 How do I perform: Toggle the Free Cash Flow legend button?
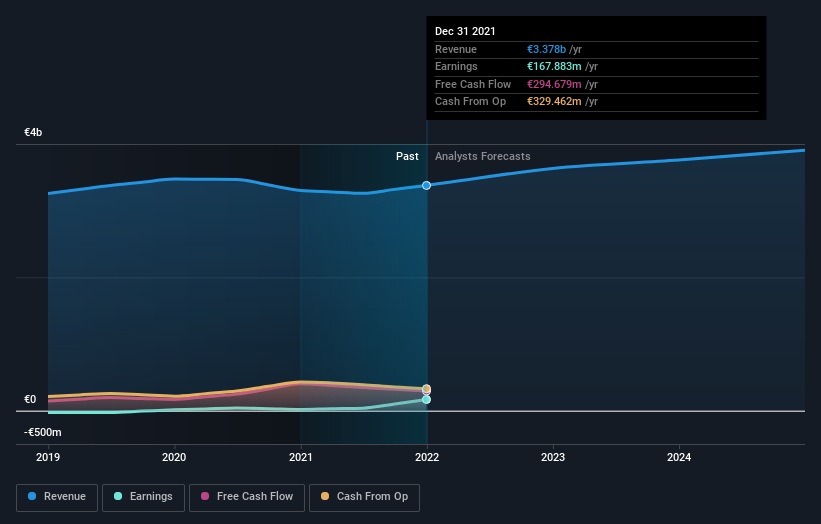(x=247, y=497)
